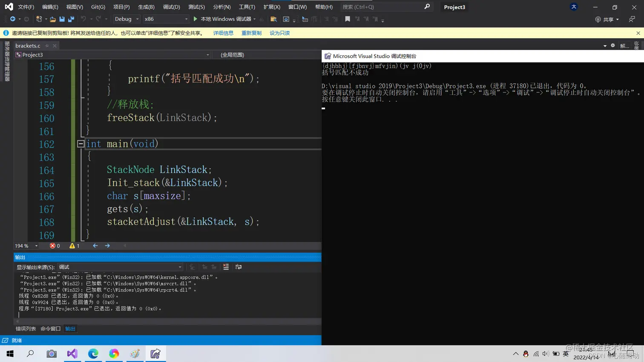The width and height of the screenshot is (644, 362).
Task: Open the 窗口(W) menu
Action: (x=297, y=7)
